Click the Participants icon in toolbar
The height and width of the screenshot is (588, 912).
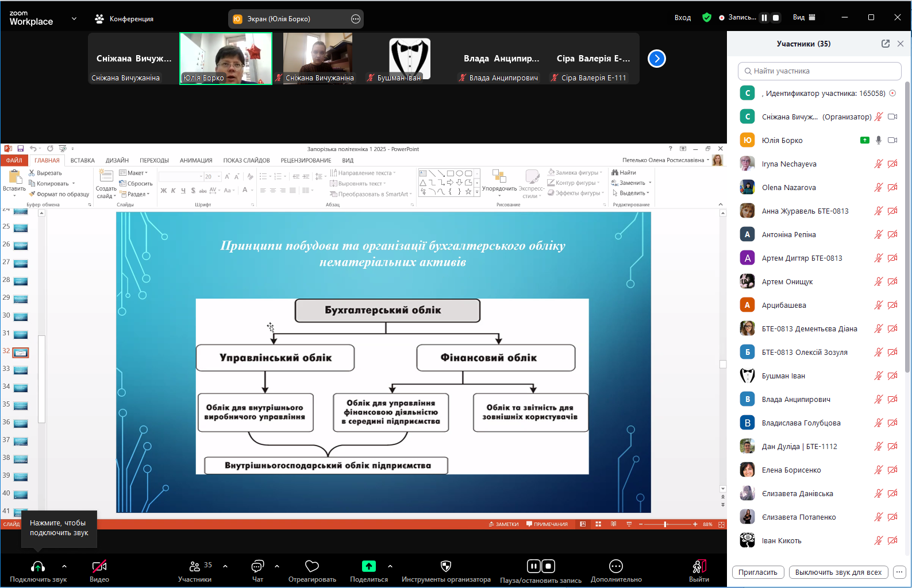click(x=195, y=567)
